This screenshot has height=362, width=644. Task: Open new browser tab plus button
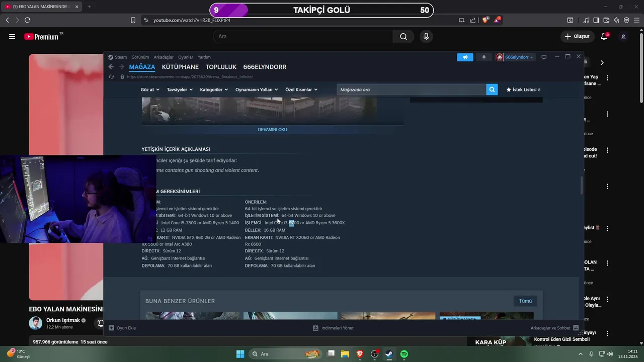coord(89,7)
